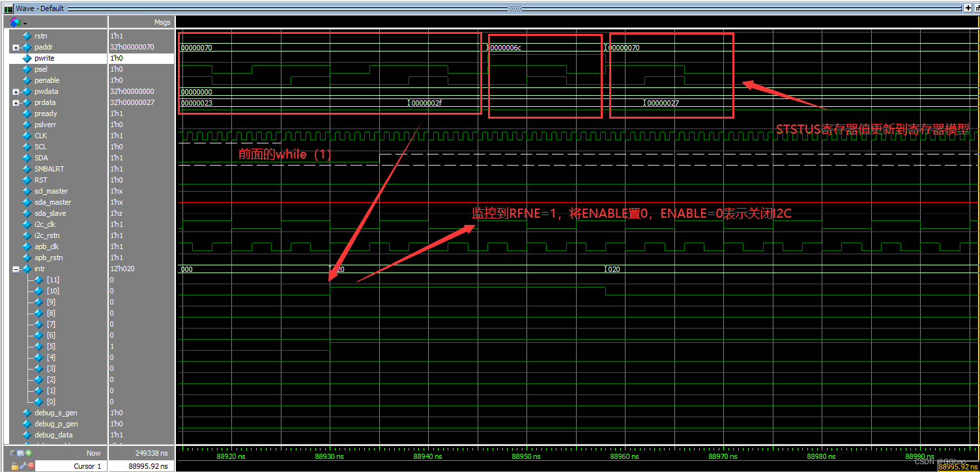Image resolution: width=980 pixels, height=472 pixels.
Task: Select the pslverr signal name
Action: point(46,125)
